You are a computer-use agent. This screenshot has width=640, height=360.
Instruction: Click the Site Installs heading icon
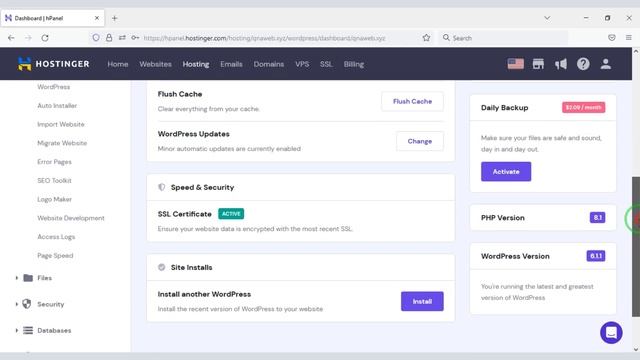tap(162, 267)
